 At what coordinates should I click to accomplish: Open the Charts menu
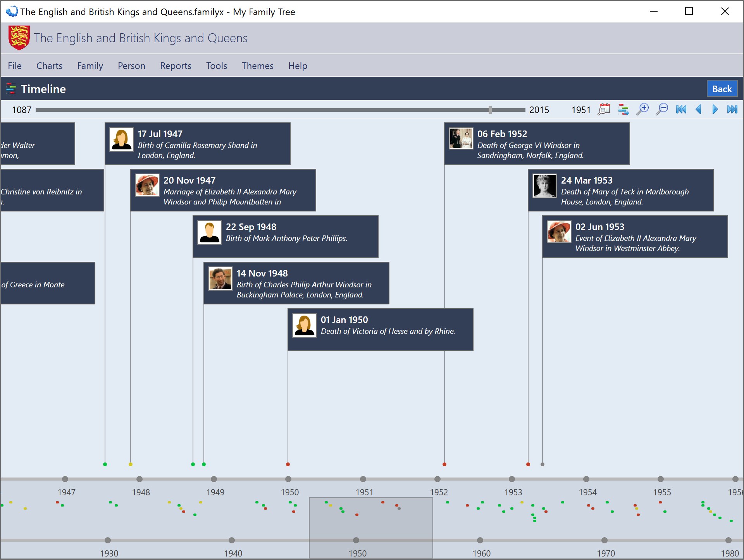[x=49, y=66]
